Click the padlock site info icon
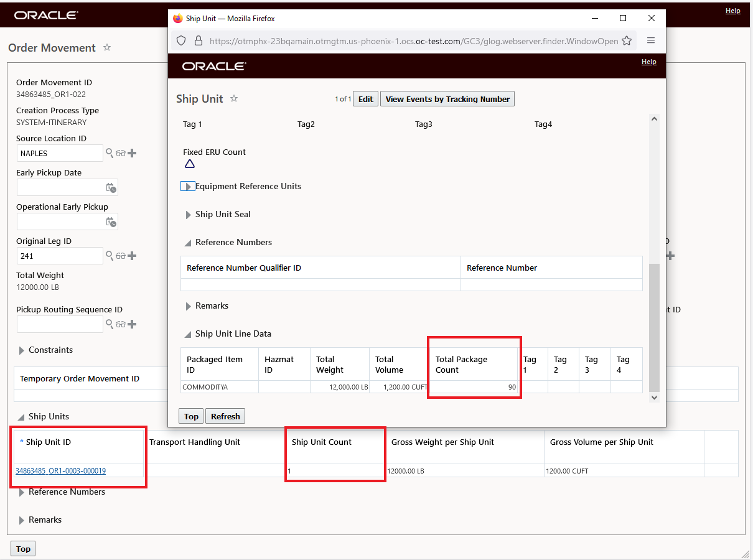Screen dimensions: 753x560 (199, 41)
